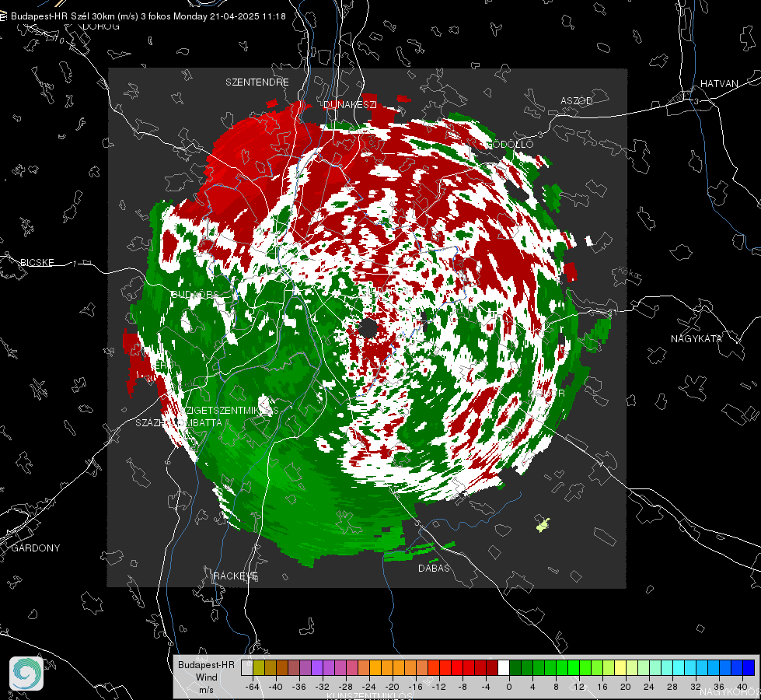Click the HATVAN town label
This screenshot has width=761, height=700.
[719, 84]
